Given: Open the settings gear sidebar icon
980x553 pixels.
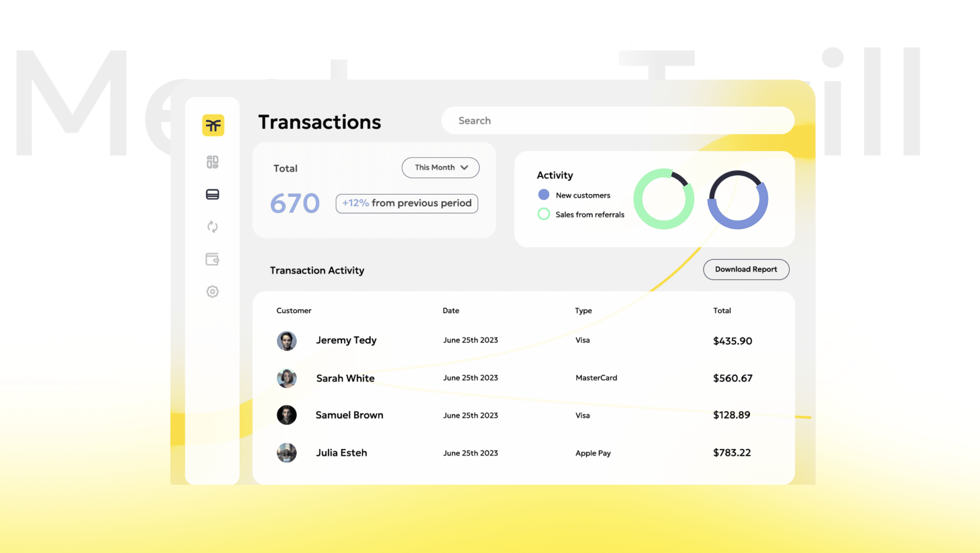Looking at the screenshot, I should [212, 292].
